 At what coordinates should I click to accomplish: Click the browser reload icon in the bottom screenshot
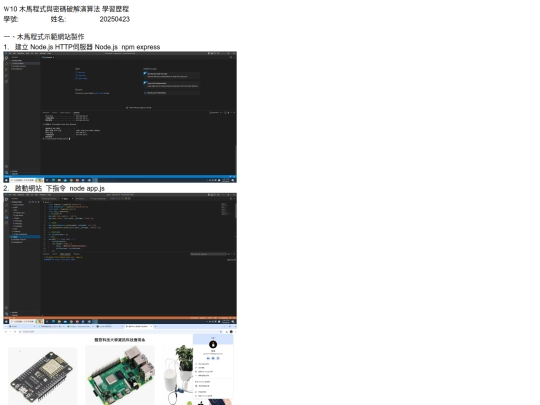tap(15, 332)
